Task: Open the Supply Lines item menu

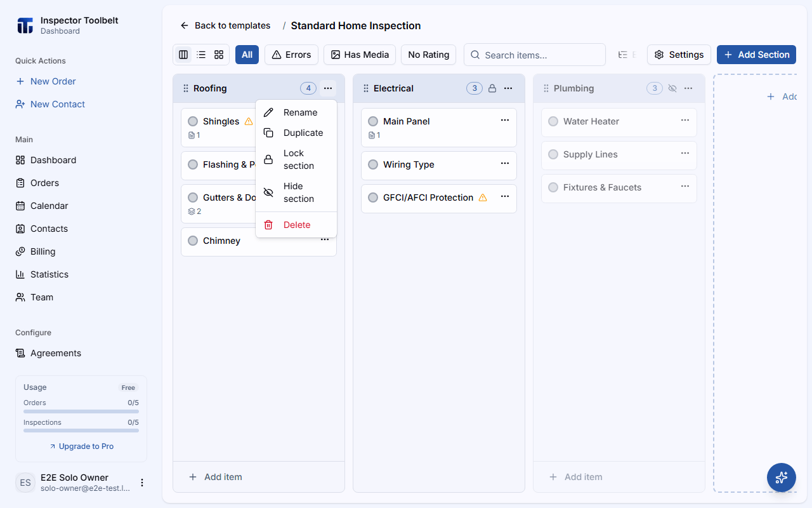Action: pyautogui.click(x=685, y=153)
